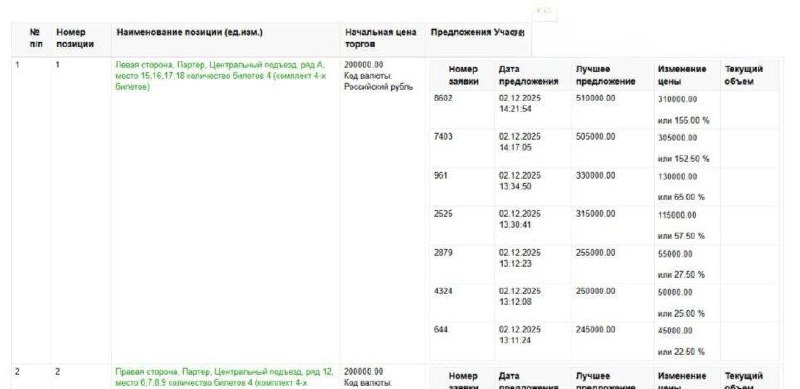
Task: Click Лучшее предложение header in position 1 offers
Action: 606,75
